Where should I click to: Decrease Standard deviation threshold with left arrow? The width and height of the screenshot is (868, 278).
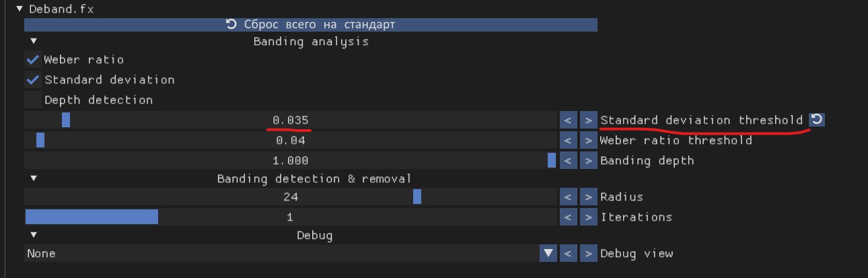coord(568,120)
